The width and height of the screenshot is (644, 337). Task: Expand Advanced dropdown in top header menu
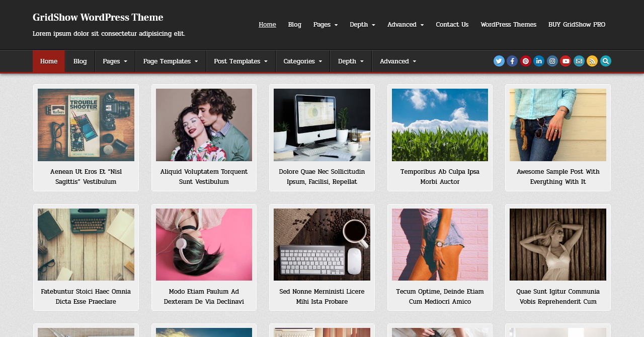pos(406,25)
